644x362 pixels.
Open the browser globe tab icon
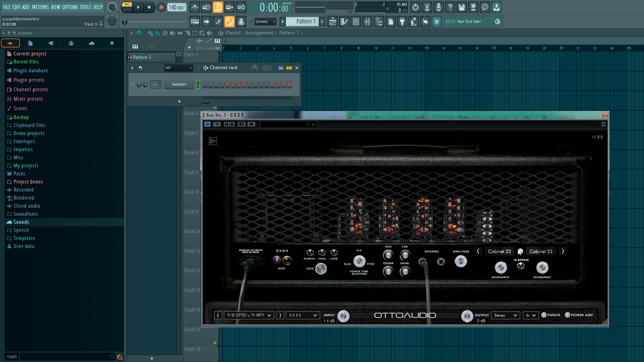71,43
